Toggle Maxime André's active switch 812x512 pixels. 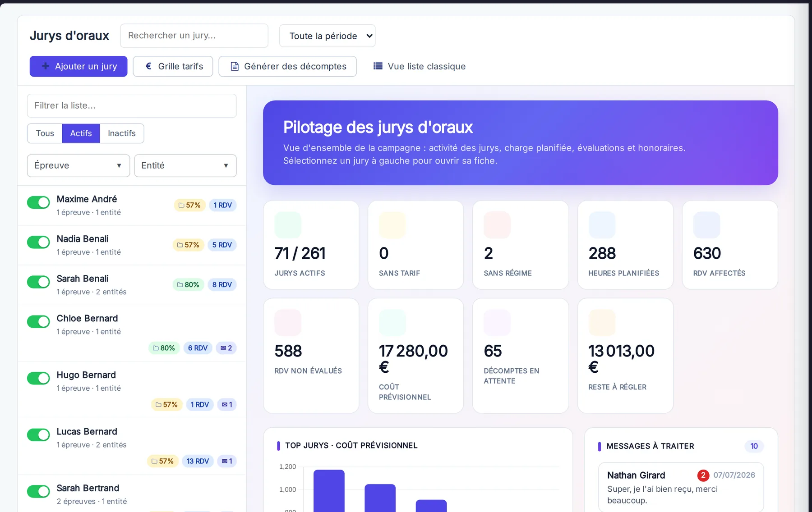(x=38, y=203)
